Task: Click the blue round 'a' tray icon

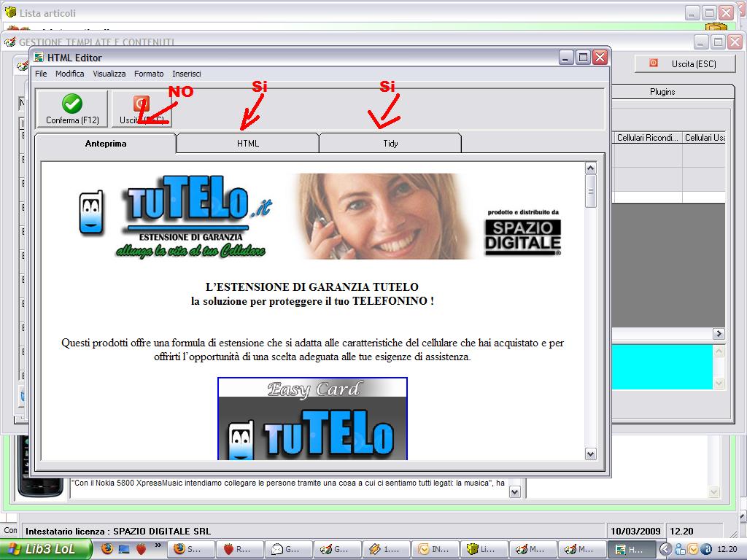Action: (706, 549)
